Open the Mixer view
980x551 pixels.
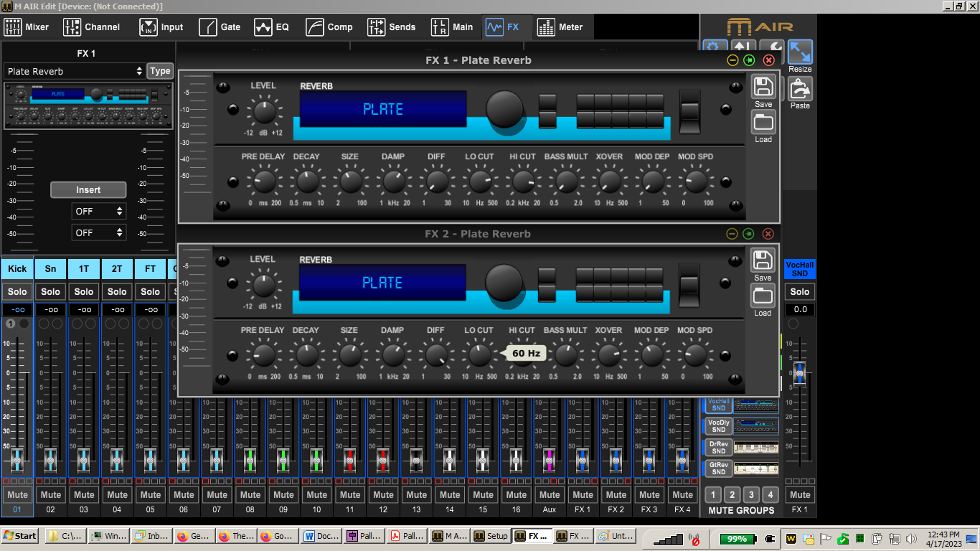click(x=27, y=27)
